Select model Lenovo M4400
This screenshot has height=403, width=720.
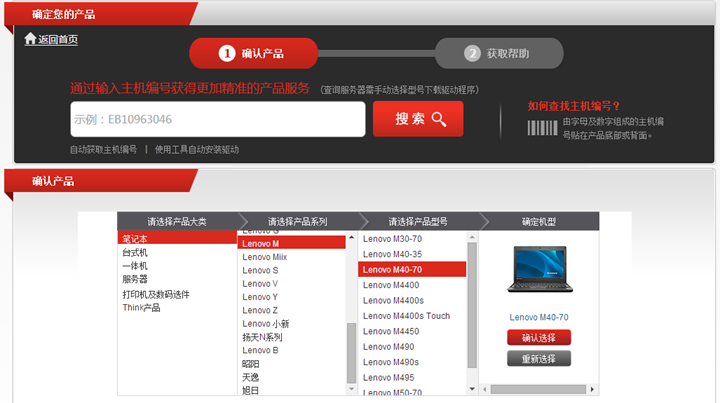point(391,285)
